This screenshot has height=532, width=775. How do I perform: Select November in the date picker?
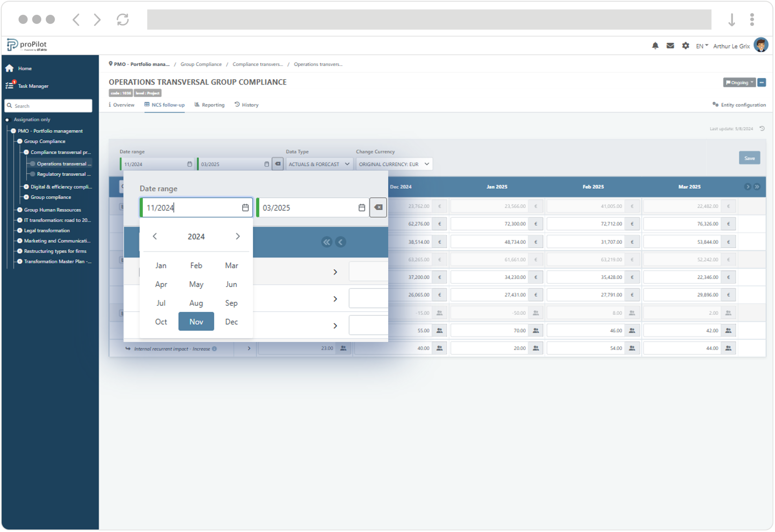click(x=196, y=321)
